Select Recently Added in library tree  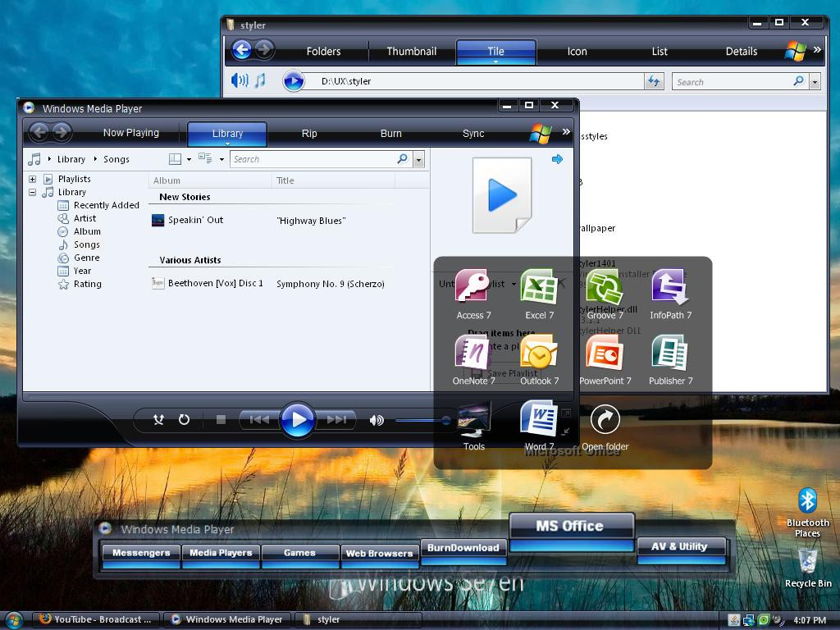(x=106, y=205)
